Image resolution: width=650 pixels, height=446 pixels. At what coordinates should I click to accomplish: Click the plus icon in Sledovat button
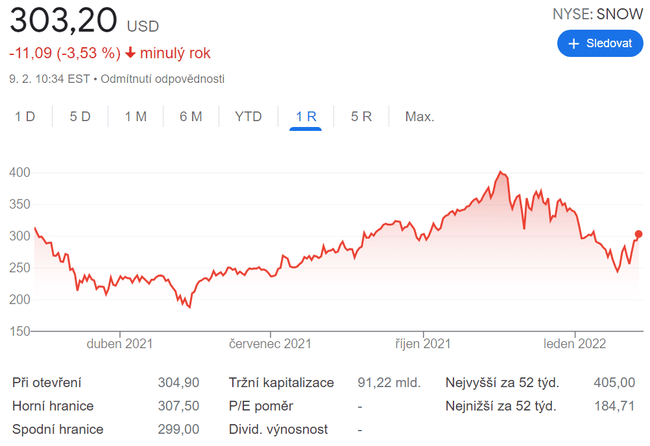coord(574,44)
